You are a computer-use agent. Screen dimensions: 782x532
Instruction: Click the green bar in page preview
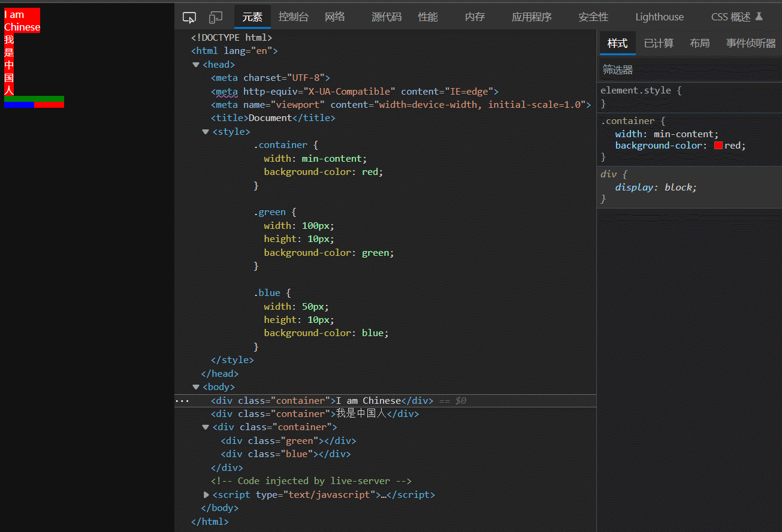click(x=34, y=99)
